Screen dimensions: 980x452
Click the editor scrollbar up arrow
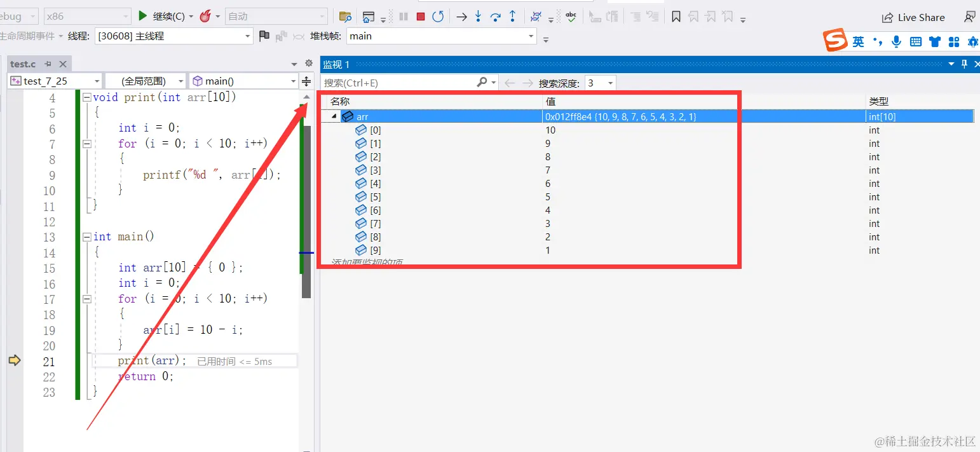tap(306, 97)
